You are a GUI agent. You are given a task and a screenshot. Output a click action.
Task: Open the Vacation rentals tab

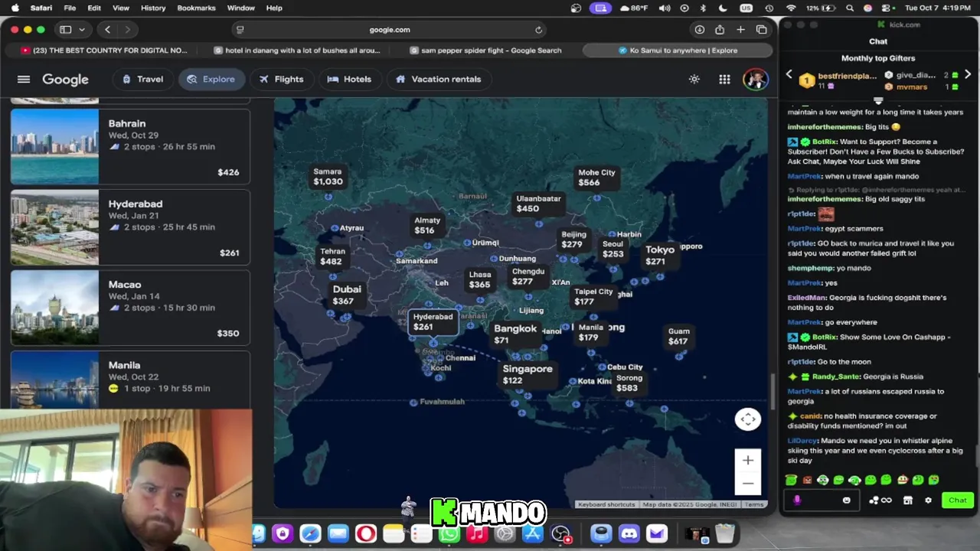coord(438,80)
